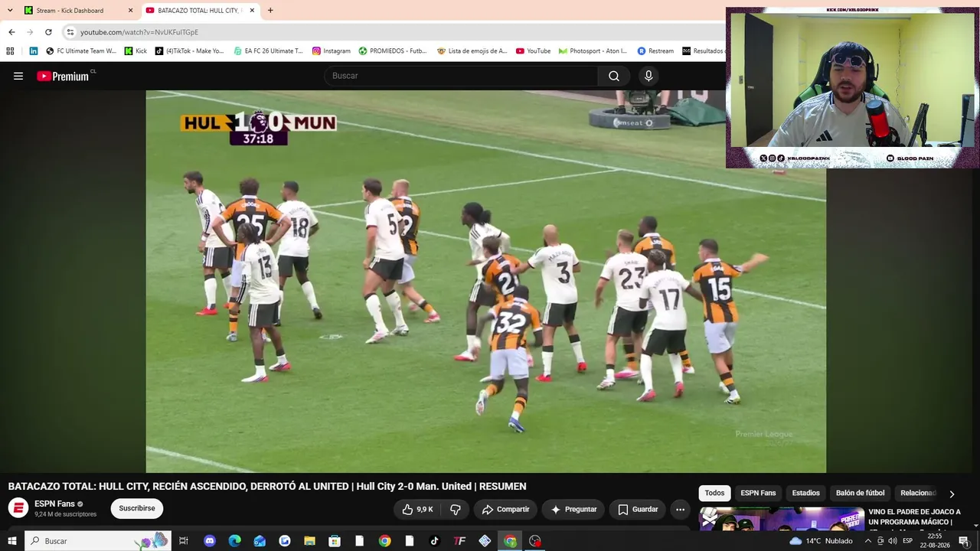980x551 pixels.
Task: Open the Chrome apps grid shortcut
Action: tap(10, 51)
